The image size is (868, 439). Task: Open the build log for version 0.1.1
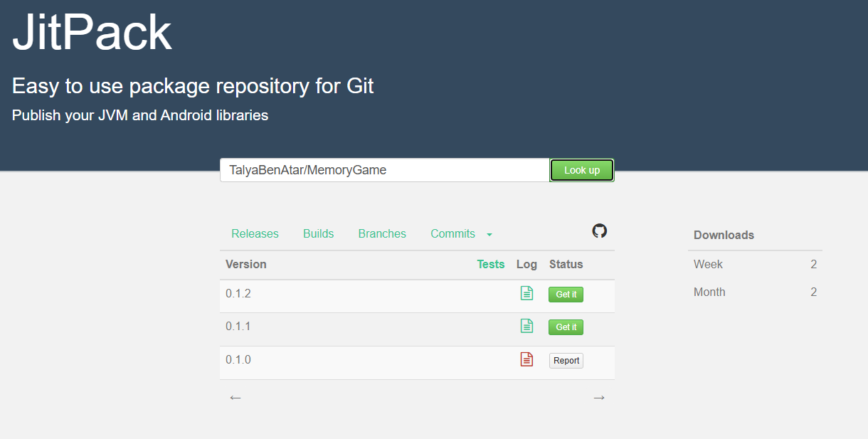pyautogui.click(x=526, y=326)
